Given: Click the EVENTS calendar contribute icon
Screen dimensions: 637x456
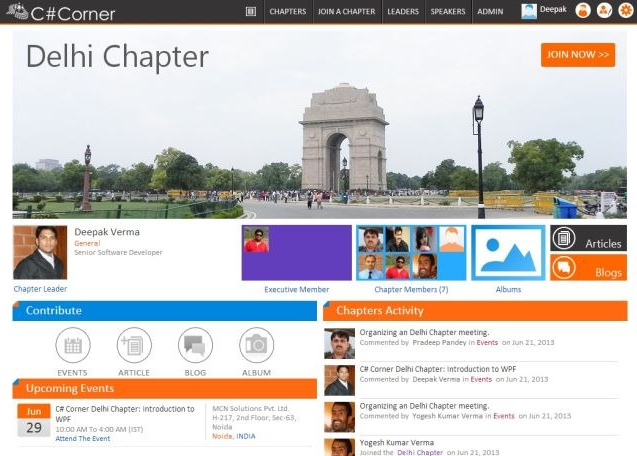Looking at the screenshot, I should tap(73, 345).
